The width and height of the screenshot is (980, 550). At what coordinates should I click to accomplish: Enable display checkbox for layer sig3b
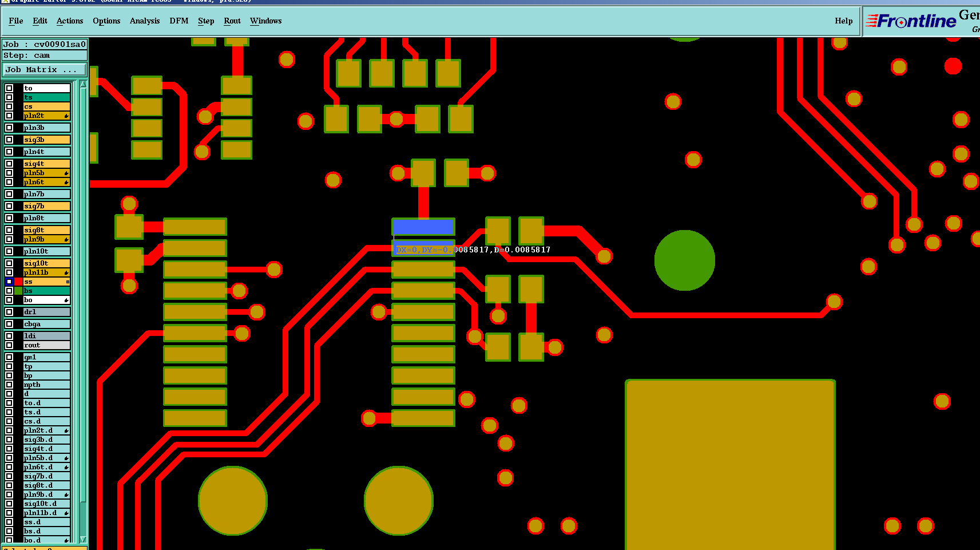[9, 140]
